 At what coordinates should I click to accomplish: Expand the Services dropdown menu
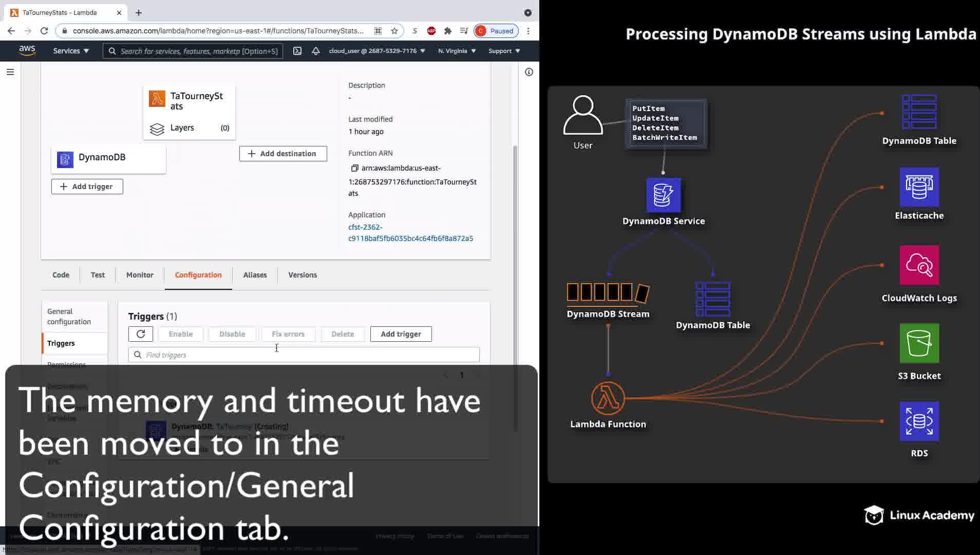[x=71, y=51]
